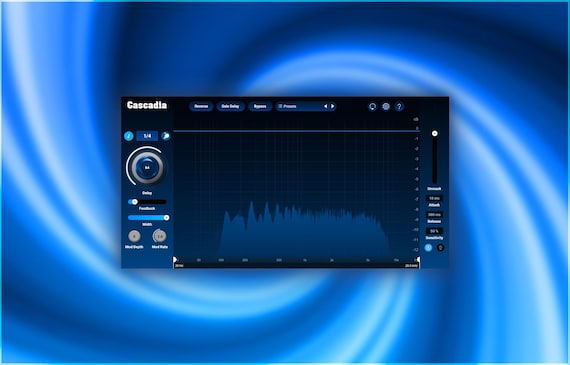Toggle the Reverse button
The image size is (570, 365).
201,107
